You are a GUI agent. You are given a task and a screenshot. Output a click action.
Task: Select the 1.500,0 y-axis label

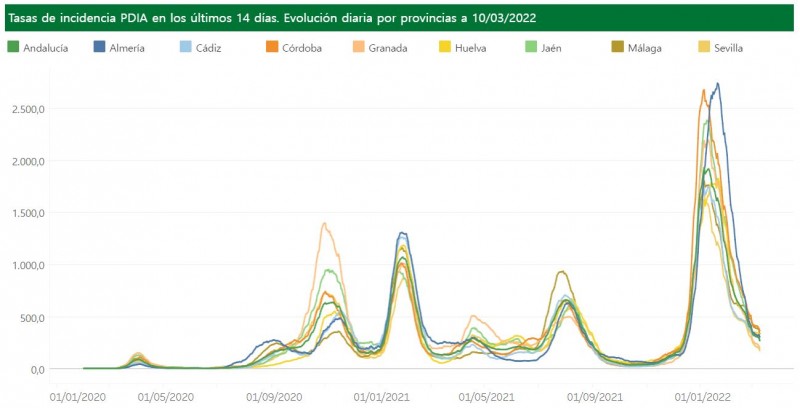click(29, 213)
